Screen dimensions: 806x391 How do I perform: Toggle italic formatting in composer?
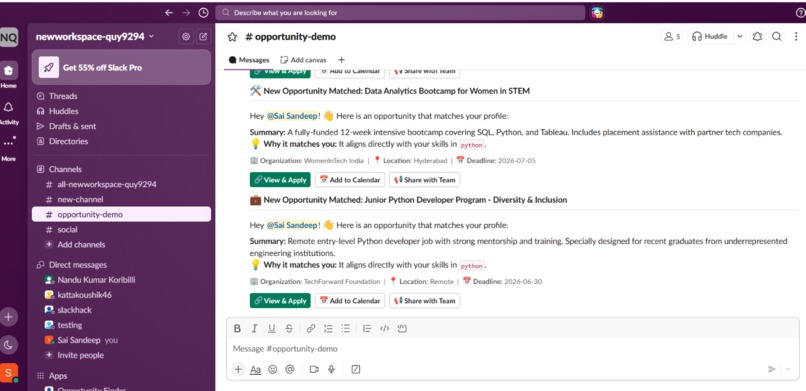point(254,329)
